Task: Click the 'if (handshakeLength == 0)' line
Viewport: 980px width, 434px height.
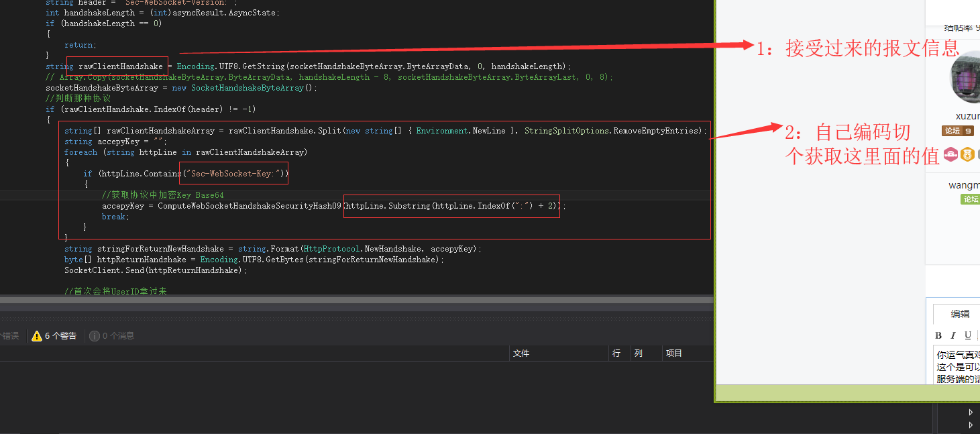Action: coord(104,23)
